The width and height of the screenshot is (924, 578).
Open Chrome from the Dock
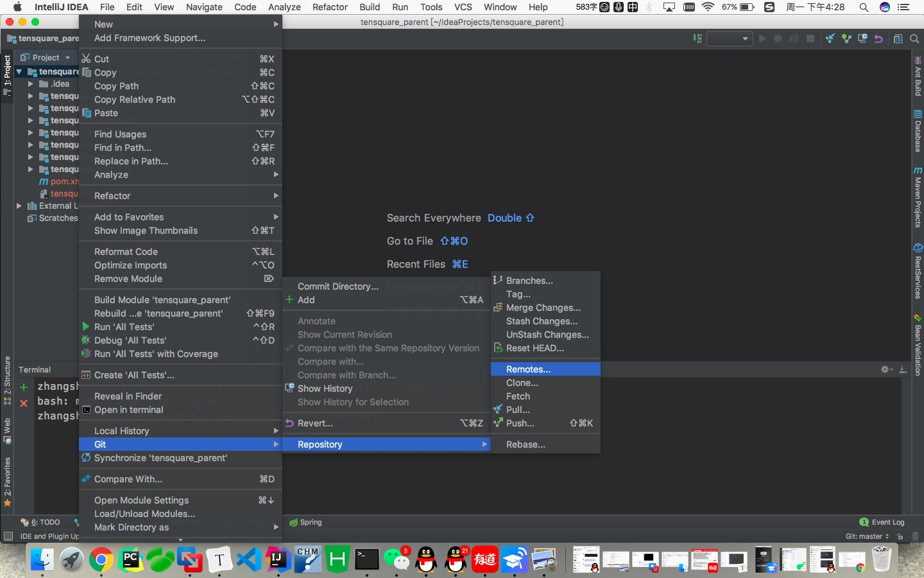(101, 560)
